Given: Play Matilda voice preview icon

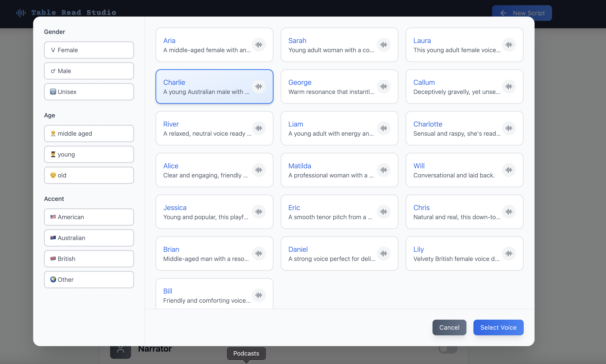Looking at the screenshot, I should [384, 170].
